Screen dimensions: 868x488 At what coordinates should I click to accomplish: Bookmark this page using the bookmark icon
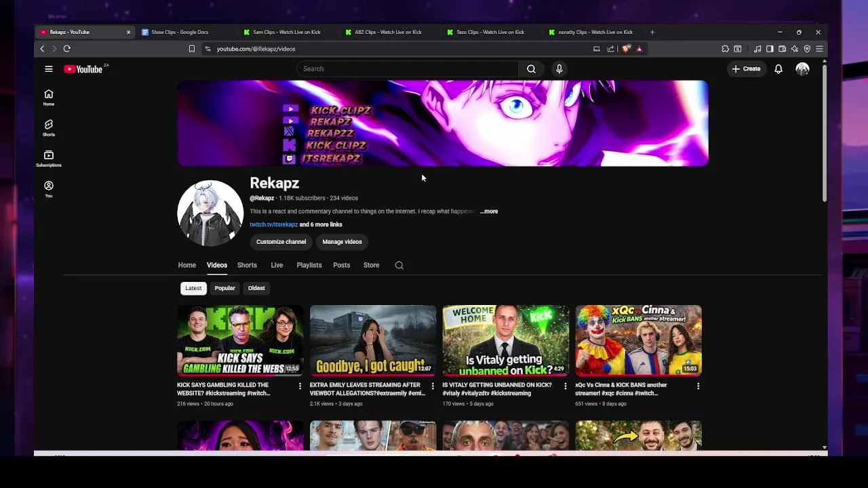[192, 49]
